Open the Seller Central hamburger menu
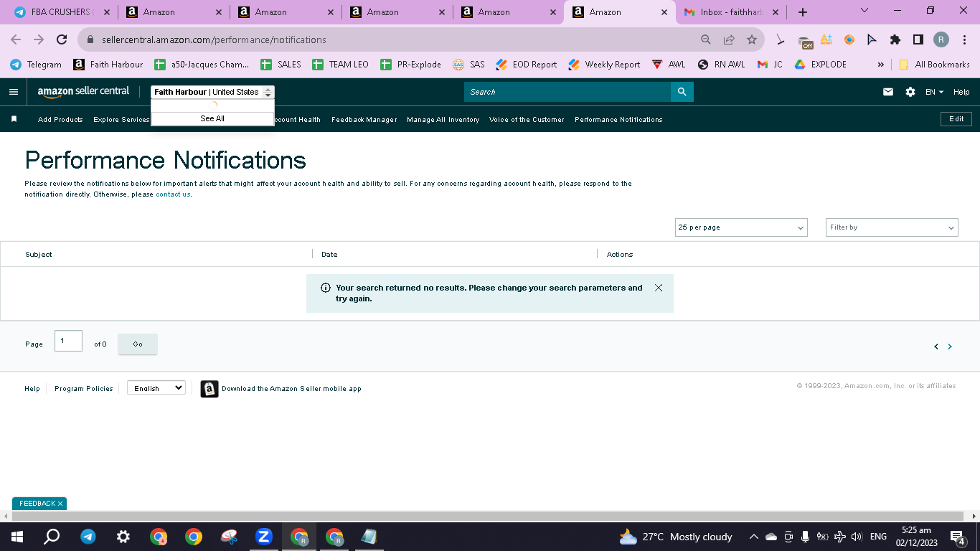This screenshot has height=551, width=980. coord(14,92)
